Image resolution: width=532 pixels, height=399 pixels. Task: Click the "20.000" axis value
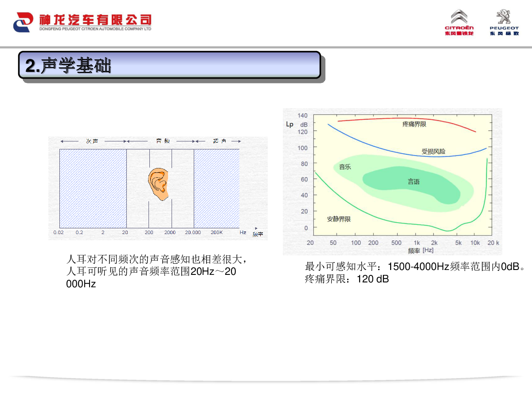[193, 232]
